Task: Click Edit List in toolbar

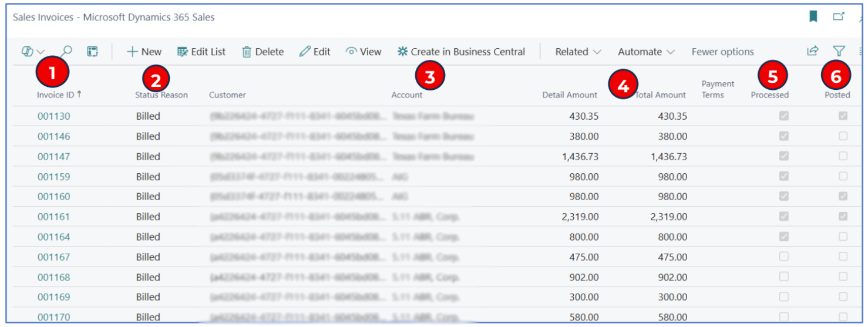Action: click(201, 52)
